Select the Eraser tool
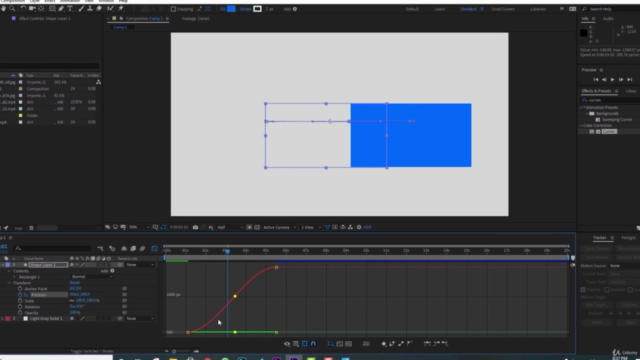Image resolution: width=640 pixels, height=360 pixels. [x=99, y=9]
